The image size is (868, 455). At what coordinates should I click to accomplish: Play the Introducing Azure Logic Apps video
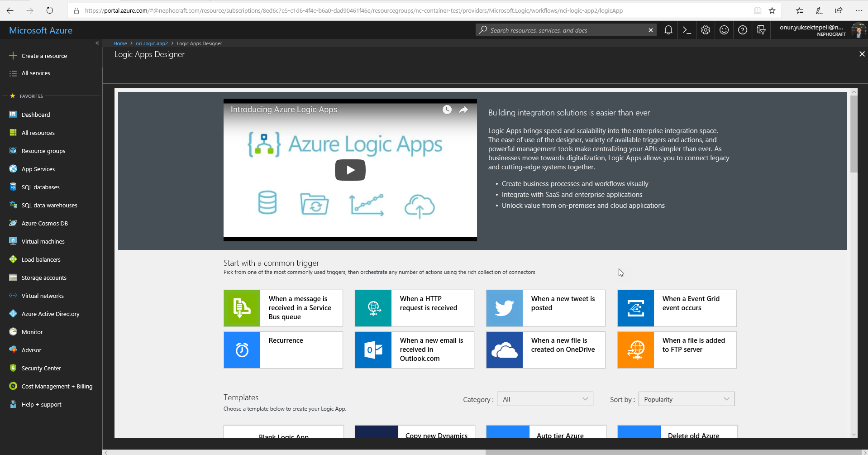tap(350, 170)
